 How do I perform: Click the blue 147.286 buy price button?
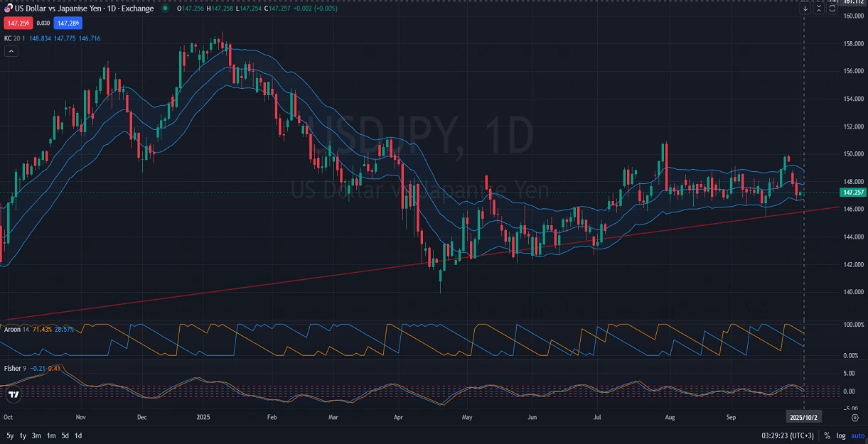[66, 23]
